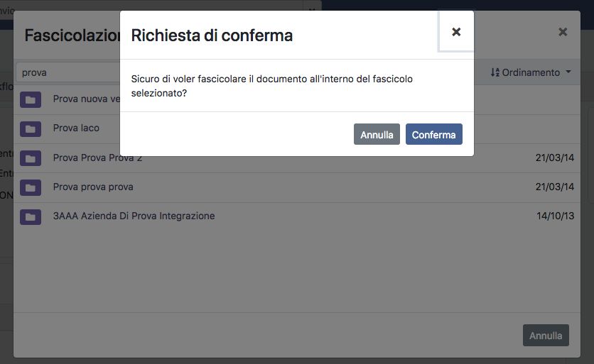Click the sort icon beside Ordinamento
Image resolution: width=594 pixels, height=364 pixels.
(495, 72)
